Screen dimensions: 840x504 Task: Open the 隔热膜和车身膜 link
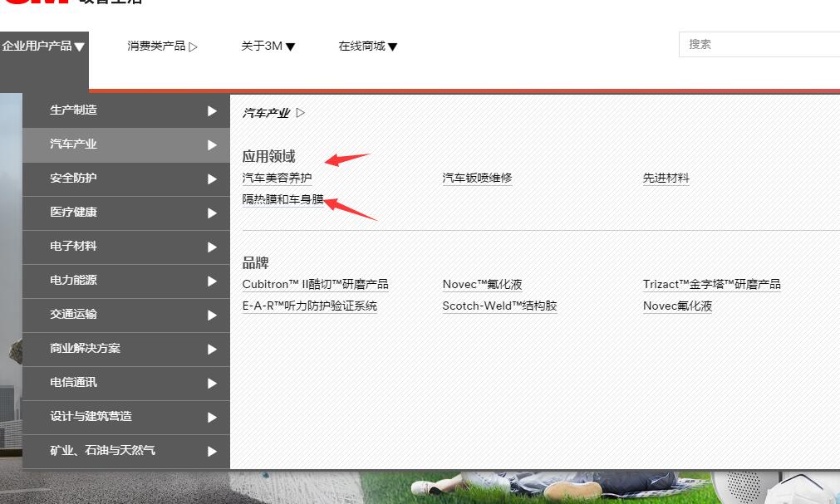point(282,199)
